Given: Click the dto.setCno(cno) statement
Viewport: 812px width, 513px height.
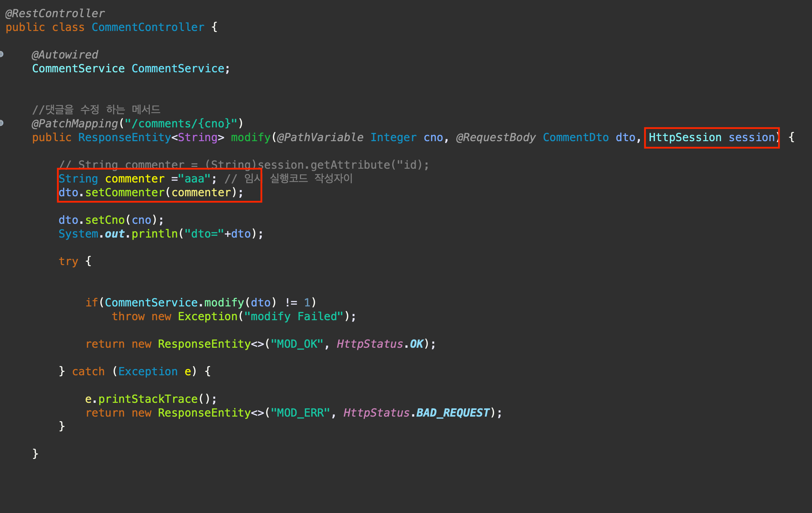Looking at the screenshot, I should (x=111, y=220).
